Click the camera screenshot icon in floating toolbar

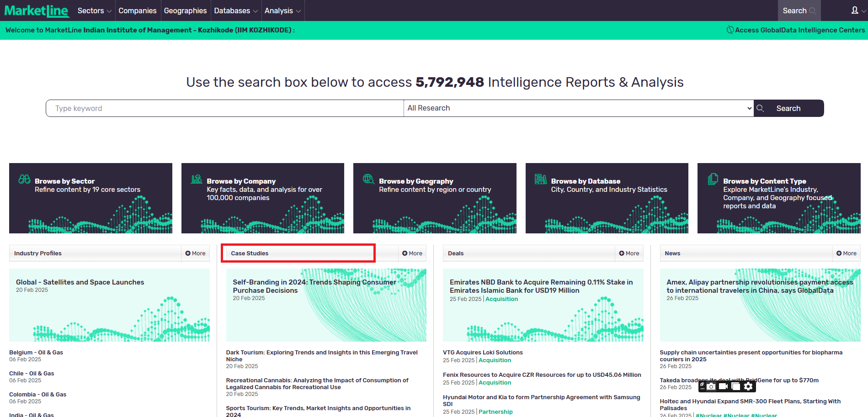[711, 386]
